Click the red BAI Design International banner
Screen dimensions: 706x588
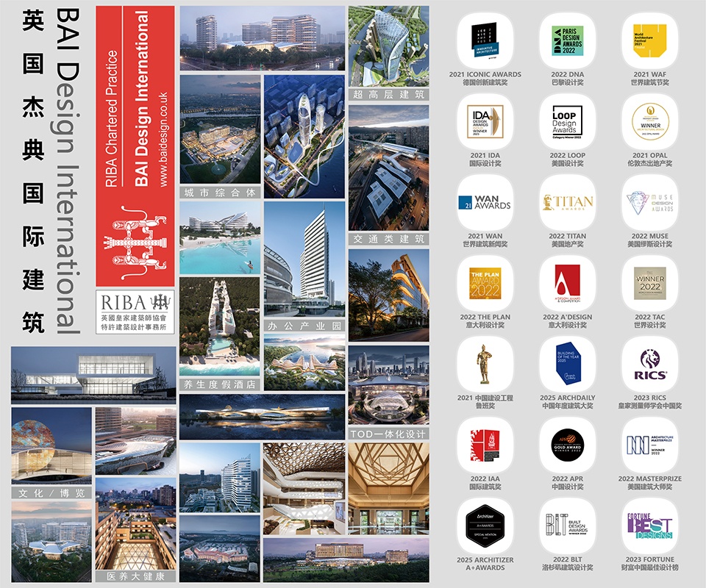[x=135, y=146]
